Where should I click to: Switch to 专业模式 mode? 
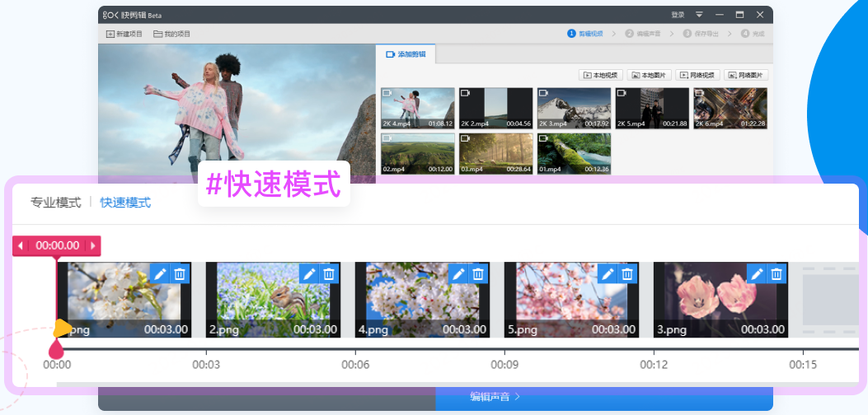[x=56, y=203]
